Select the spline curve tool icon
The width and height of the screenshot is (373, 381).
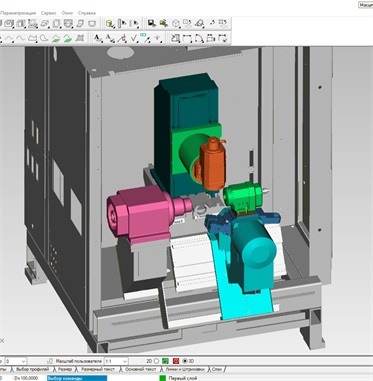click(x=21, y=38)
